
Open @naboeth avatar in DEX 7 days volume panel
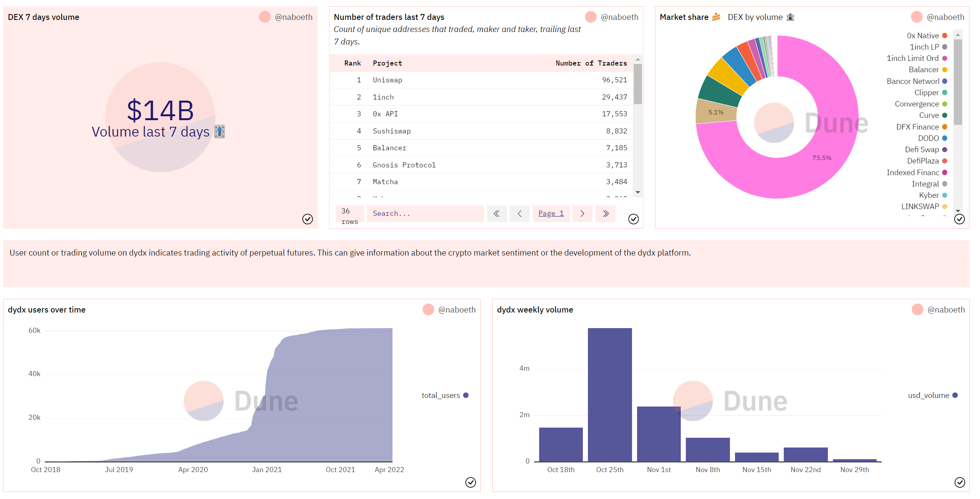click(265, 17)
